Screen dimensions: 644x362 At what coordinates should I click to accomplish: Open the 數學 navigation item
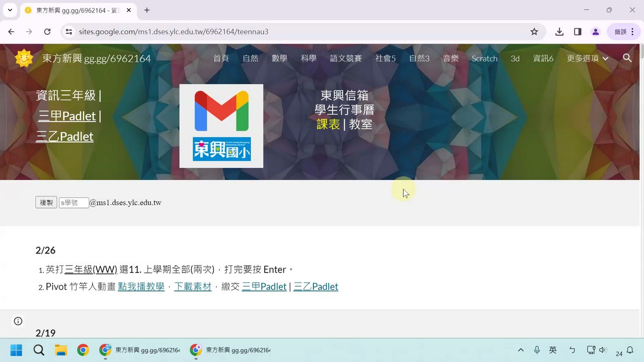(x=279, y=58)
